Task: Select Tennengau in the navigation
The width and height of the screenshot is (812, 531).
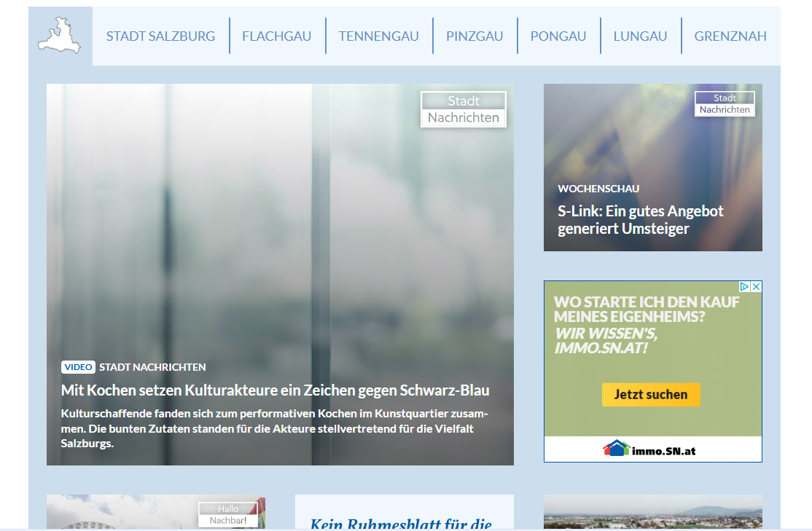Action: (378, 36)
